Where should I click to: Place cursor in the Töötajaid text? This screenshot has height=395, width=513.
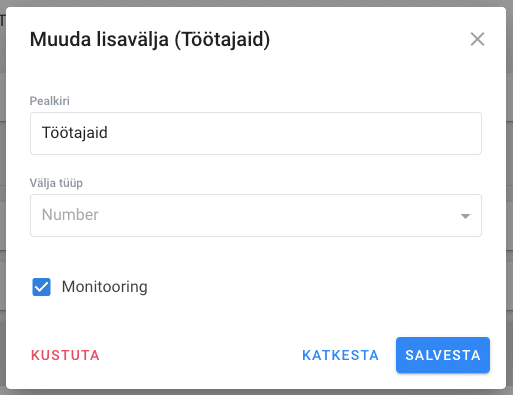pos(75,133)
